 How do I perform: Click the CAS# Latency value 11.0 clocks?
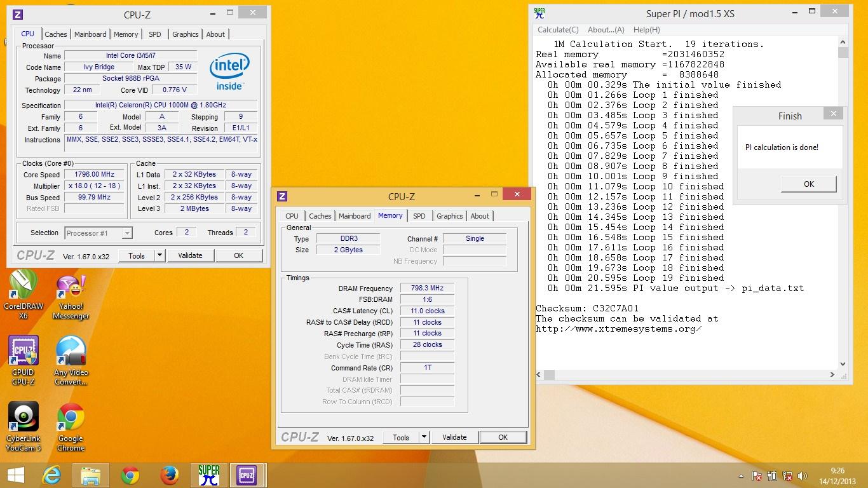click(x=427, y=311)
